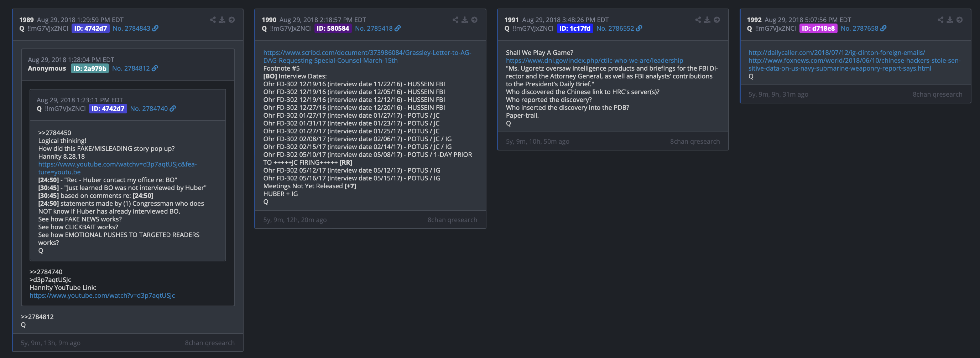Click 'Hannity 8.28.18' line
980x358 pixels.
pyautogui.click(x=61, y=156)
